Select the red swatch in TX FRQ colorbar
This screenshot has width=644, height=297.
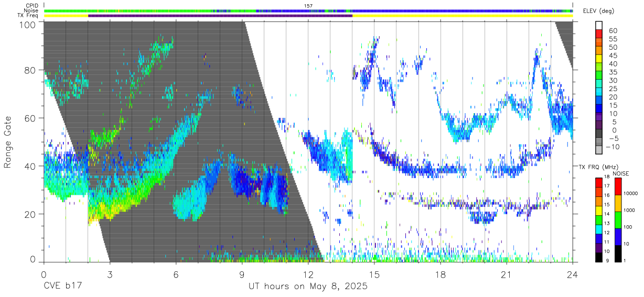pos(599,182)
